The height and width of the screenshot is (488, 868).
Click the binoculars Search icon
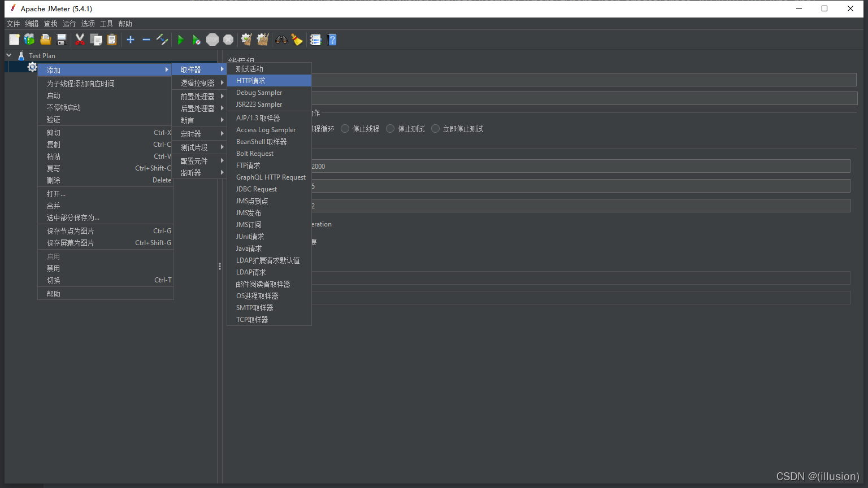coord(281,40)
